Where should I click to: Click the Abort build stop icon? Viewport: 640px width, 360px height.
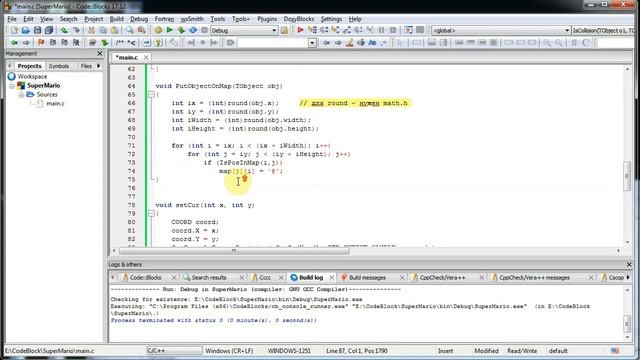[204, 30]
